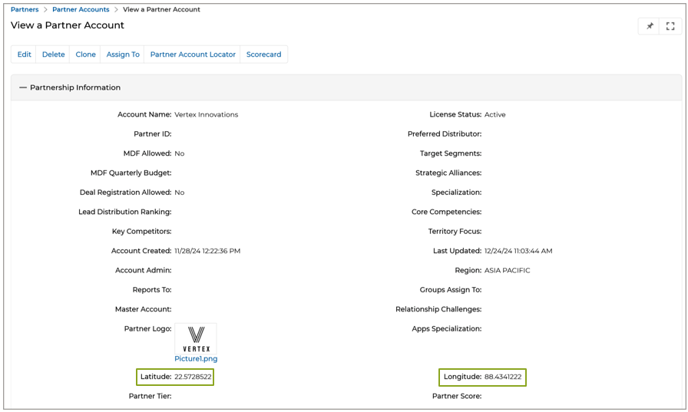This screenshot has height=412, width=688.
Task: Click the Vertex partner logo thumbnail
Action: point(196,337)
